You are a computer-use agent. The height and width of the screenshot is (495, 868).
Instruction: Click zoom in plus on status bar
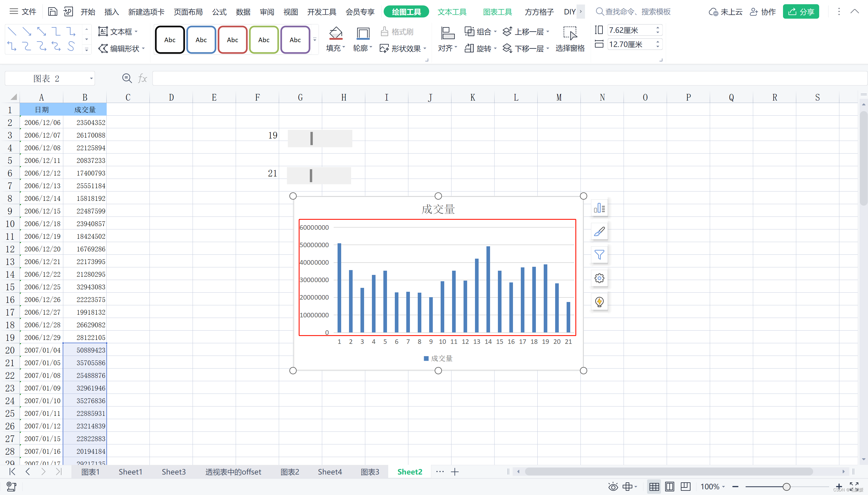tap(839, 487)
